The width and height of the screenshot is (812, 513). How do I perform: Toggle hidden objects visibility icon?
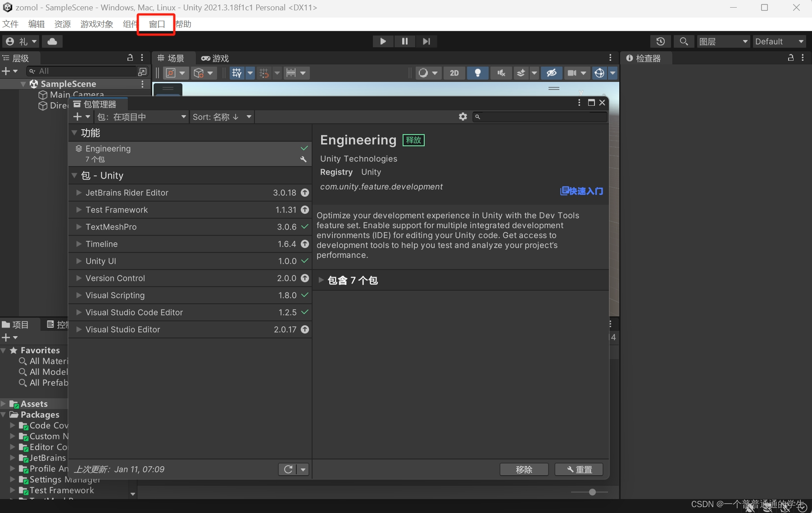click(551, 73)
